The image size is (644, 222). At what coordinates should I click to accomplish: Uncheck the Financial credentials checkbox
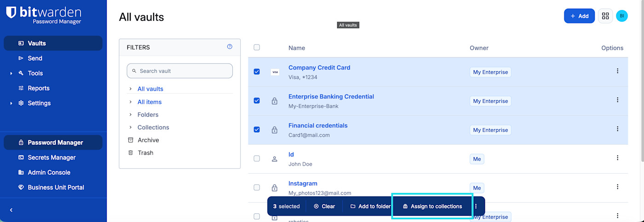tap(257, 130)
